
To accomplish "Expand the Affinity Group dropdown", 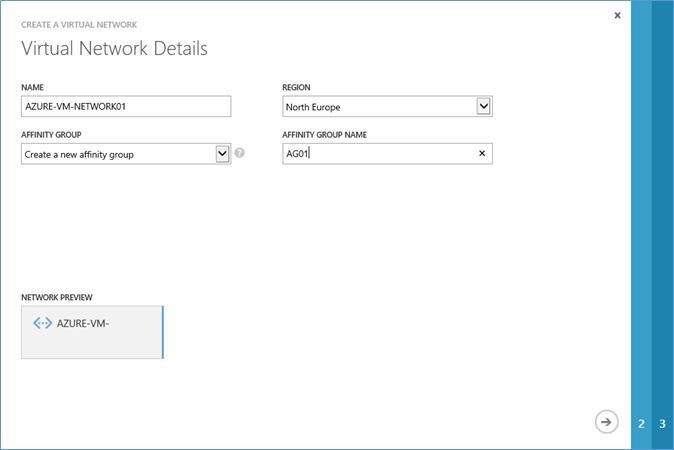I will pyautogui.click(x=126, y=154).
